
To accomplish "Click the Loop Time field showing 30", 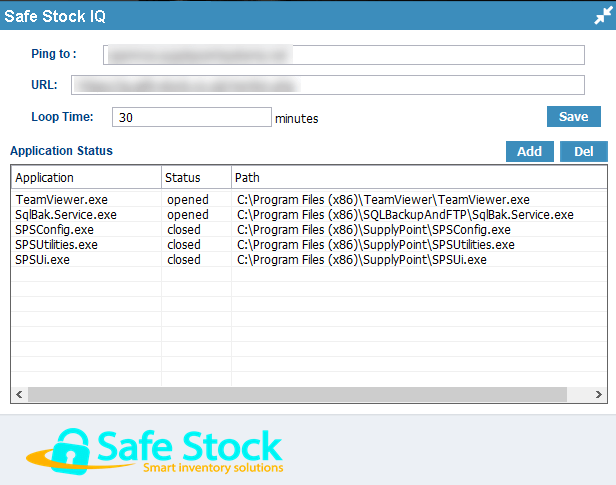I will [192, 117].
